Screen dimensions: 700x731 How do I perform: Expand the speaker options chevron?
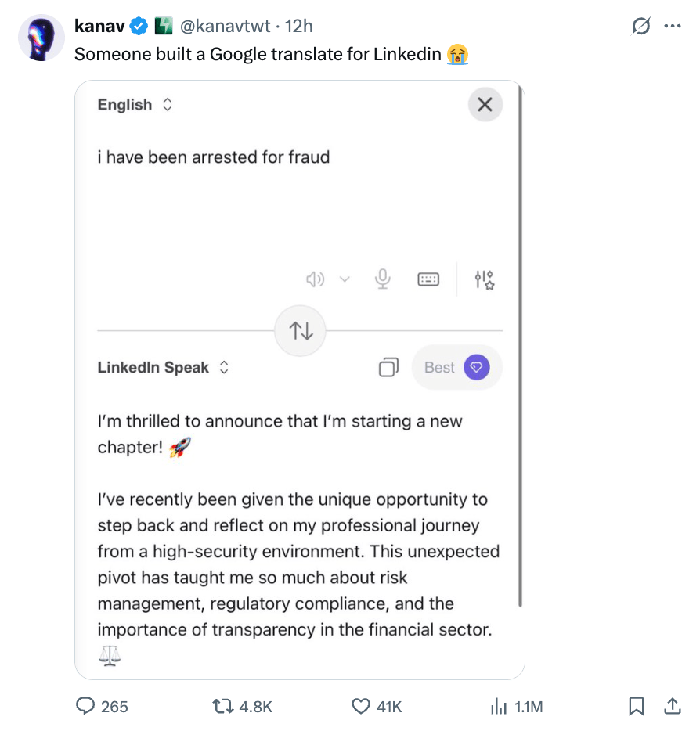(x=345, y=279)
